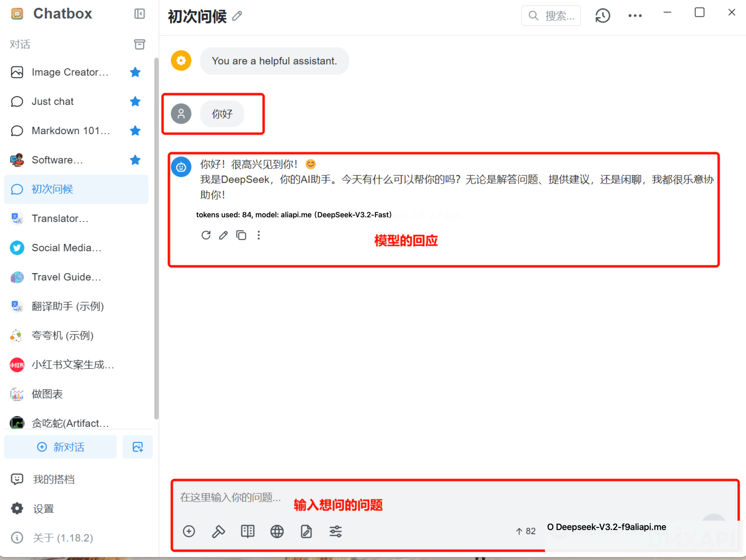Unstar the Image Creator conversation
This screenshot has height=560, width=746.
tap(135, 72)
